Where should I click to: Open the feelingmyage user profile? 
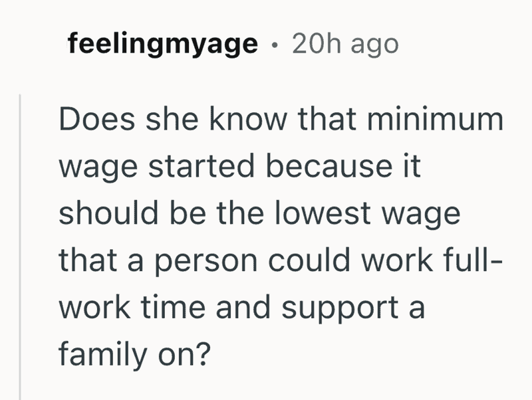point(162,44)
